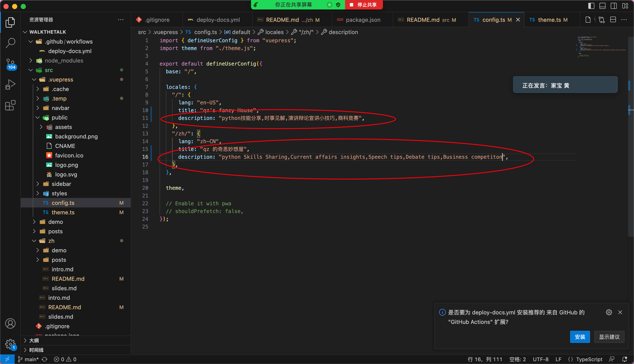Click the spaces: 2 indentation indicator
The image size is (634, 364).
518,359
